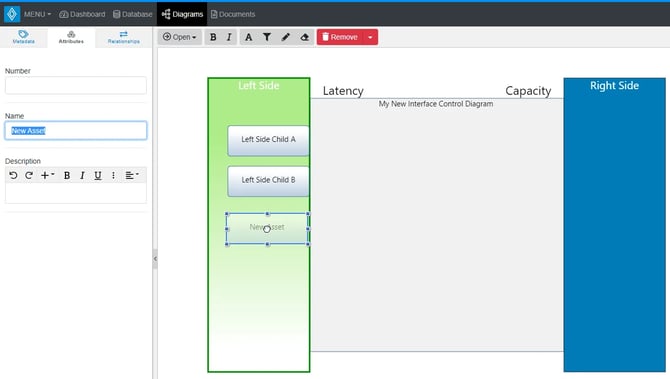Open more options in Description toolbar
The height and width of the screenshot is (379, 670).
pos(113,175)
